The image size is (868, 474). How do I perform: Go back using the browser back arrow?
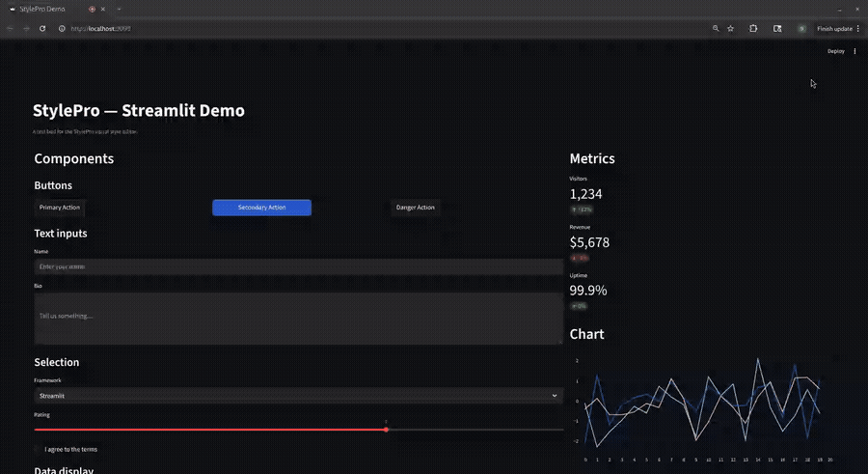click(x=10, y=28)
